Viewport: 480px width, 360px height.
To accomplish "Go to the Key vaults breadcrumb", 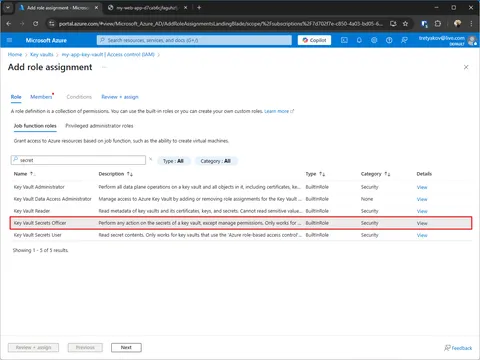I will [x=41, y=55].
